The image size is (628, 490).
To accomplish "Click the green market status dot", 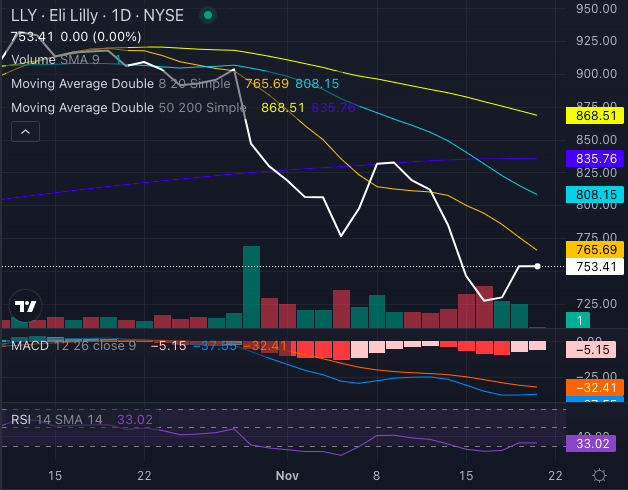I will click(x=207, y=16).
